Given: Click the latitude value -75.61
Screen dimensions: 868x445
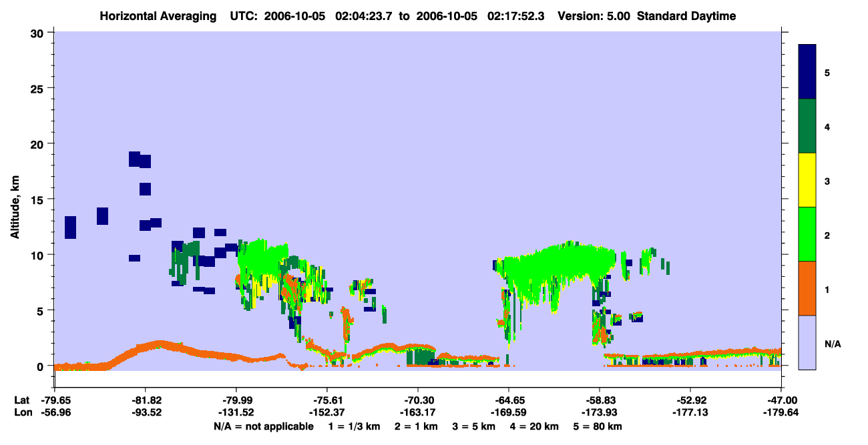Looking at the screenshot, I should click(x=327, y=400).
